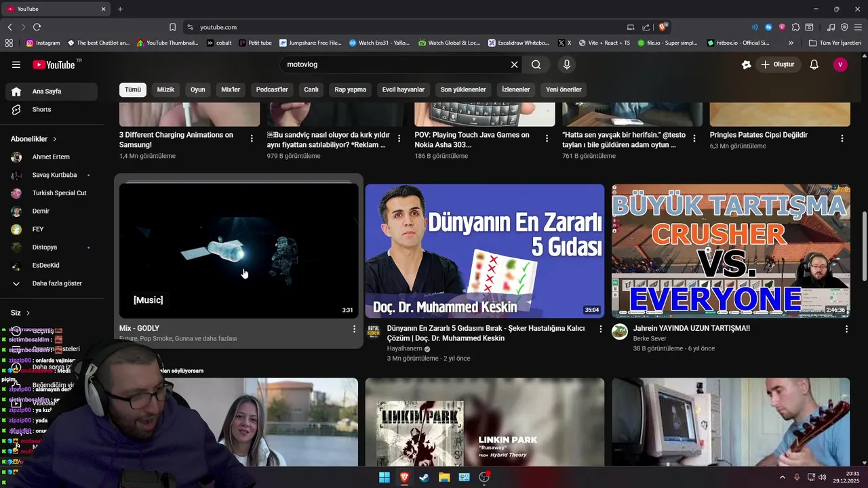
Task: Open File Explorer from the taskbar
Action: 444,477
